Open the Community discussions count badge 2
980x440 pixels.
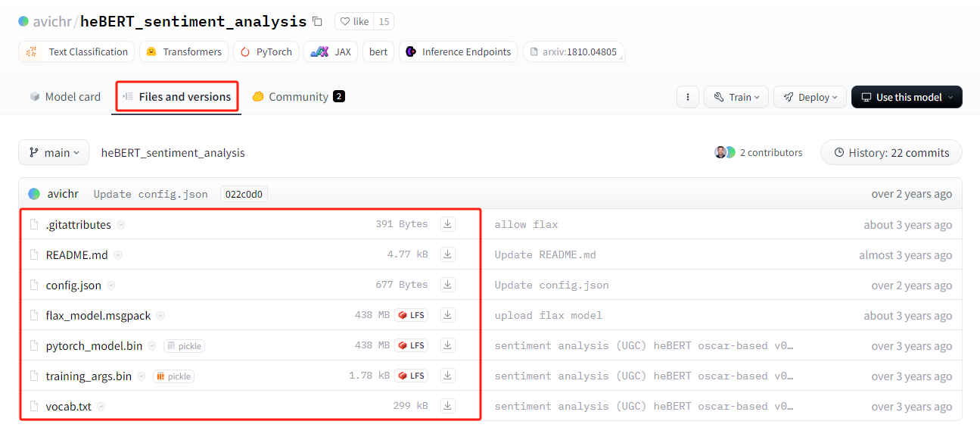point(339,97)
